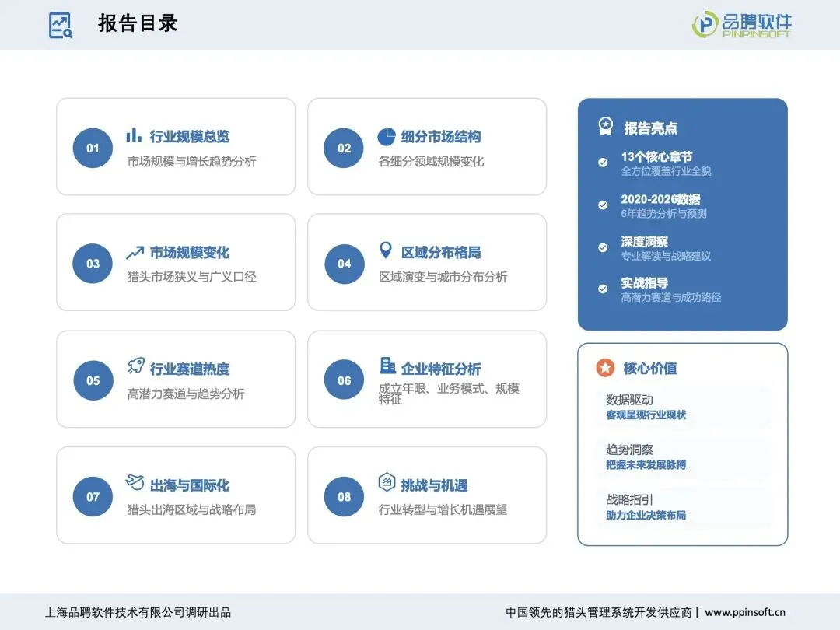840x630 pixels.
Task: Open the 细分市场结构 section title
Action: [441, 137]
